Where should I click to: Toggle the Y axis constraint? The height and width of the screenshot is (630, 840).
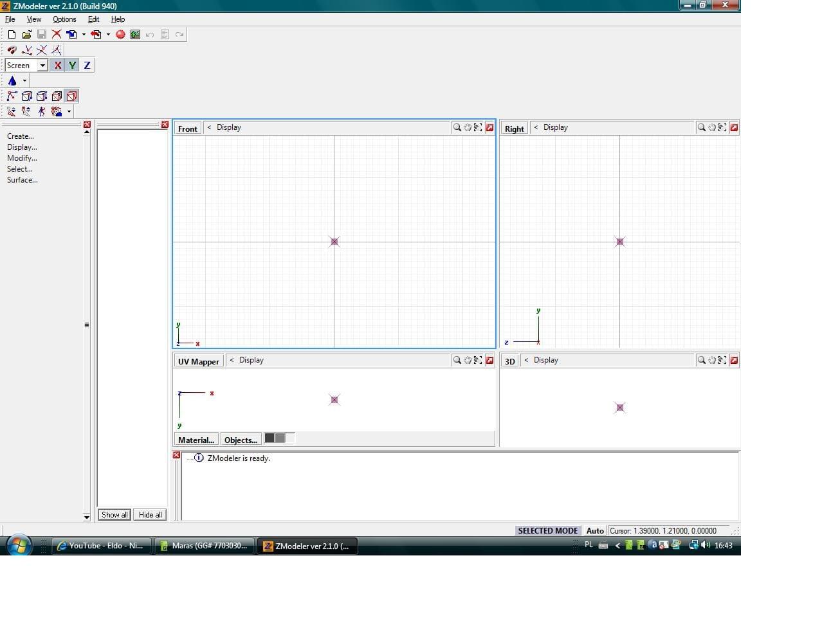click(72, 66)
